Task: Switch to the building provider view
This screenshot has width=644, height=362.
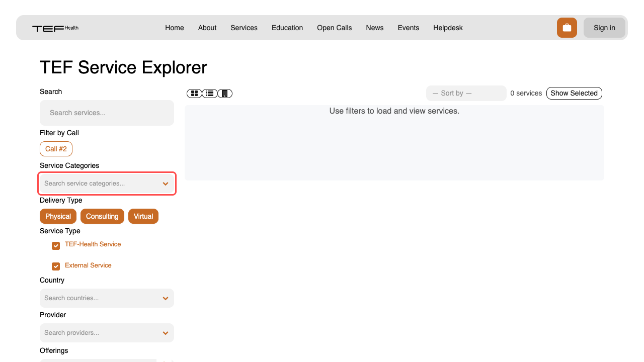Action: pos(225,94)
